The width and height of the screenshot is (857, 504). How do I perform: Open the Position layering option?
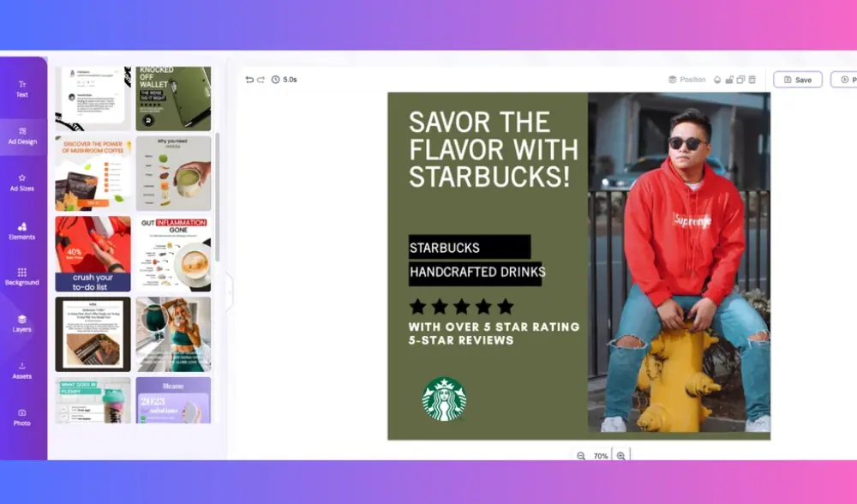click(x=687, y=80)
